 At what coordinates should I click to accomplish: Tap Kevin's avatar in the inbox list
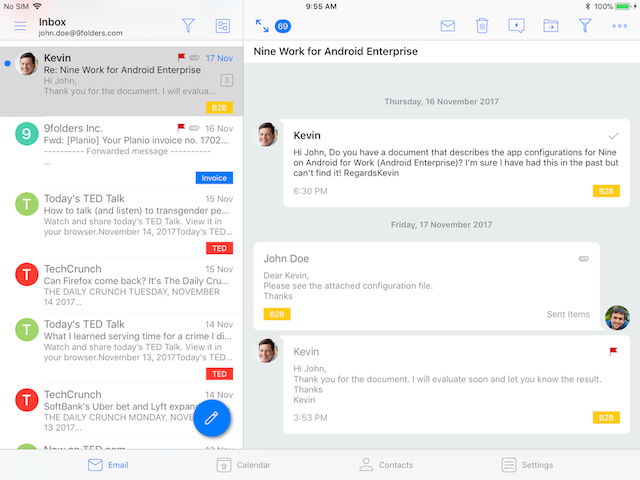tap(27, 64)
